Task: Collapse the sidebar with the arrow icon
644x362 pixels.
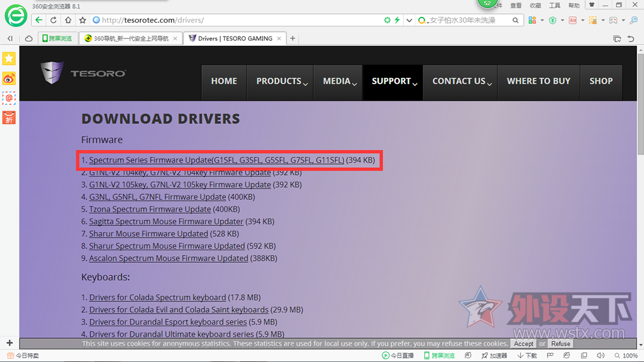Action: (x=10, y=38)
